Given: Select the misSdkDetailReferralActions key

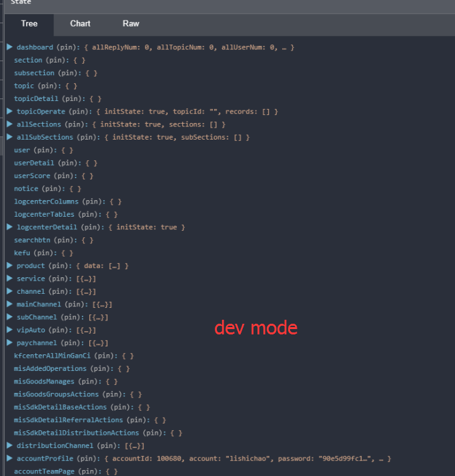Looking at the screenshot, I should 69,420.
